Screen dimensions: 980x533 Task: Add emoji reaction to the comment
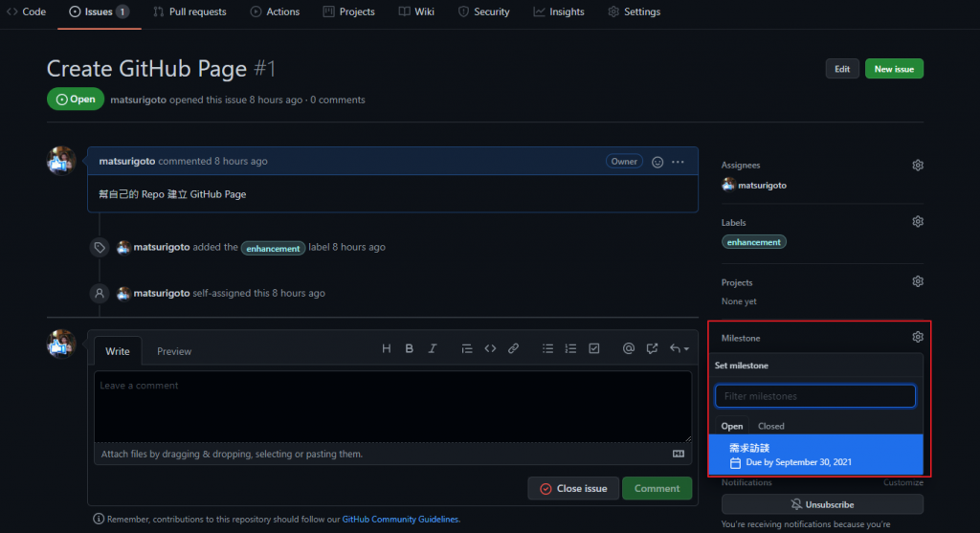pyautogui.click(x=657, y=162)
